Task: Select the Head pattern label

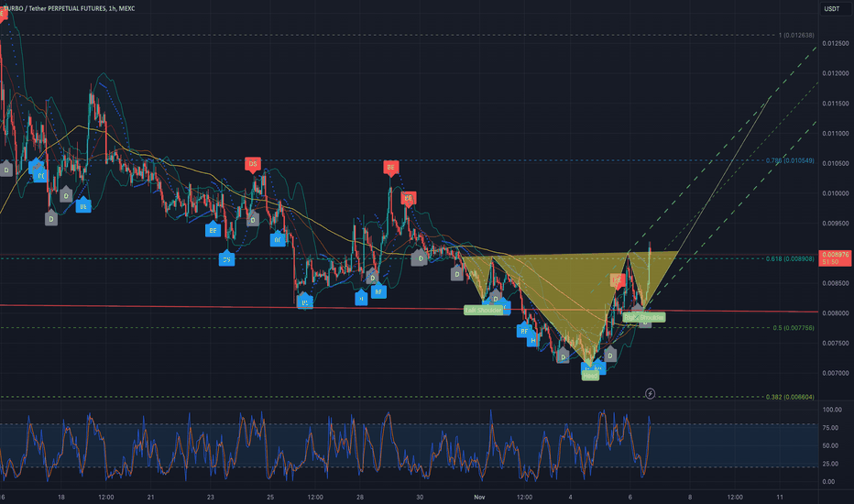Action: coord(590,376)
